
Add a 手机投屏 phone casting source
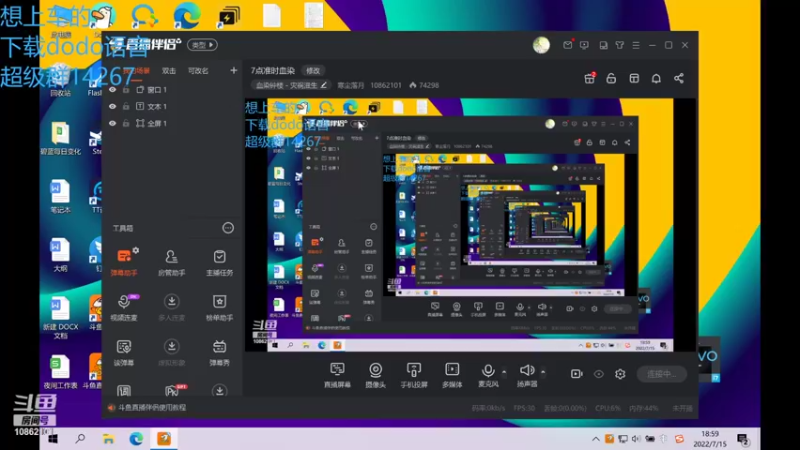[x=414, y=374]
